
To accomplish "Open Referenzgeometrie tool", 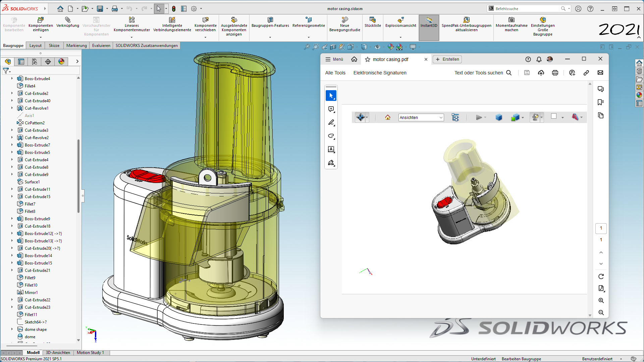I will [x=309, y=22].
